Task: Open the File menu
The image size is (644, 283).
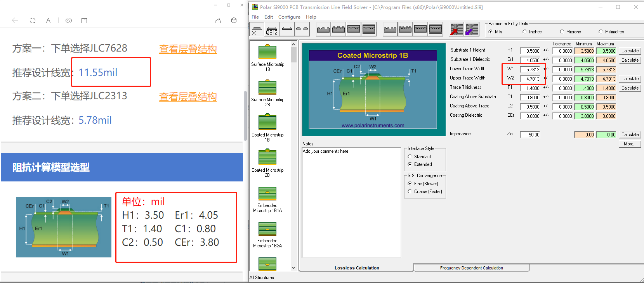Action: coord(255,17)
